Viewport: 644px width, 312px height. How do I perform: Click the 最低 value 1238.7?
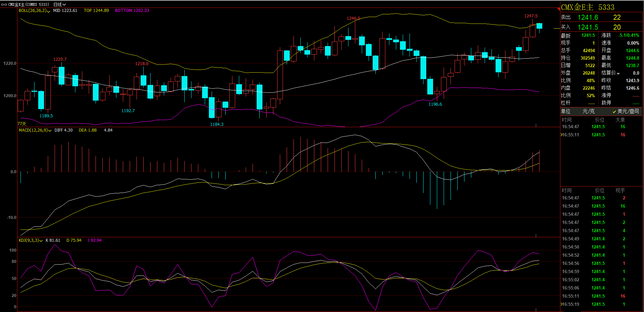(x=633, y=65)
